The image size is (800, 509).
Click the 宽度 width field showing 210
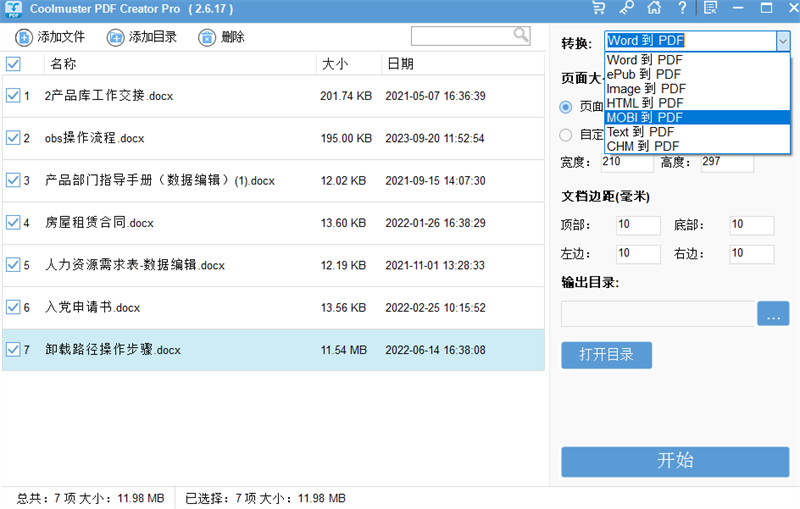coord(627,162)
